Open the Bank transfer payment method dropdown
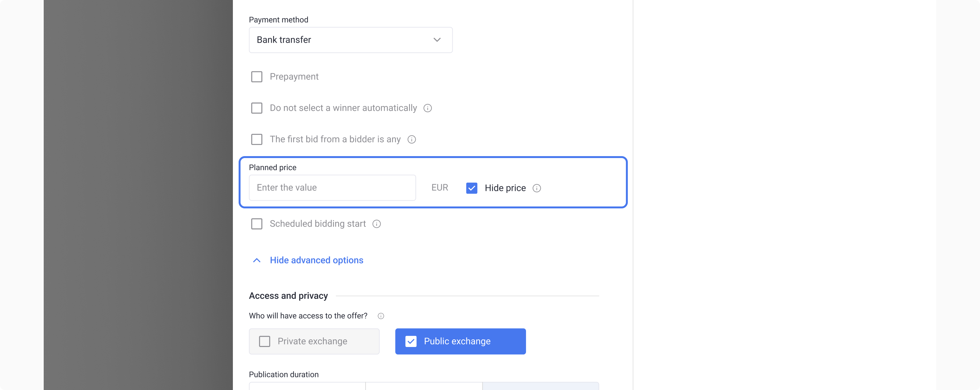 [x=350, y=40]
